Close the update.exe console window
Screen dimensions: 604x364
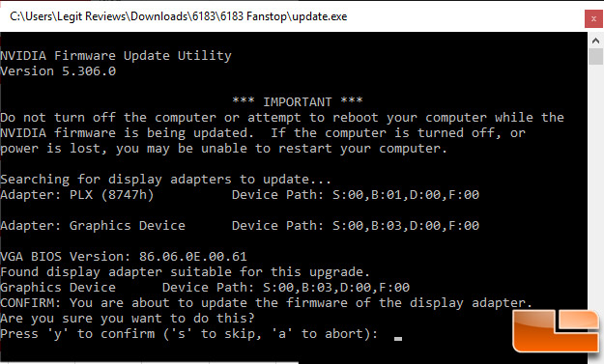(593, 19)
